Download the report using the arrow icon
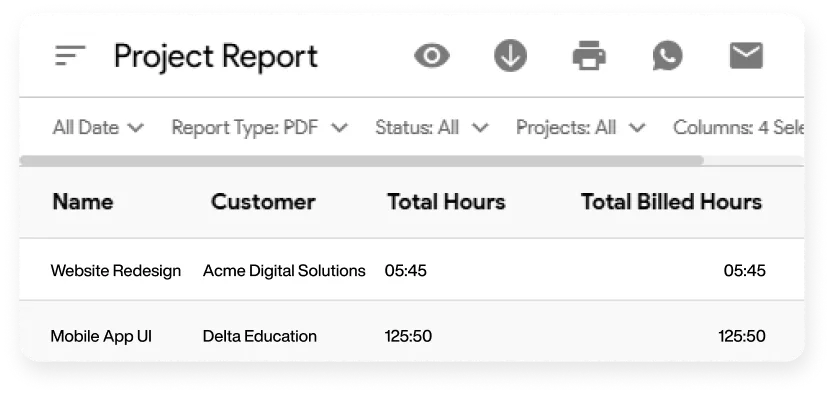Viewport: 832px width, 394px height. click(510, 56)
